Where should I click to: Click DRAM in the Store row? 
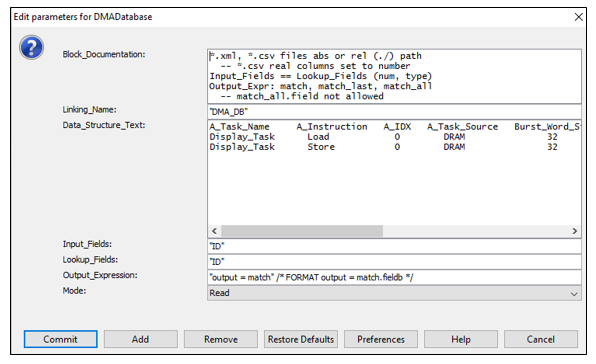pyautogui.click(x=454, y=147)
